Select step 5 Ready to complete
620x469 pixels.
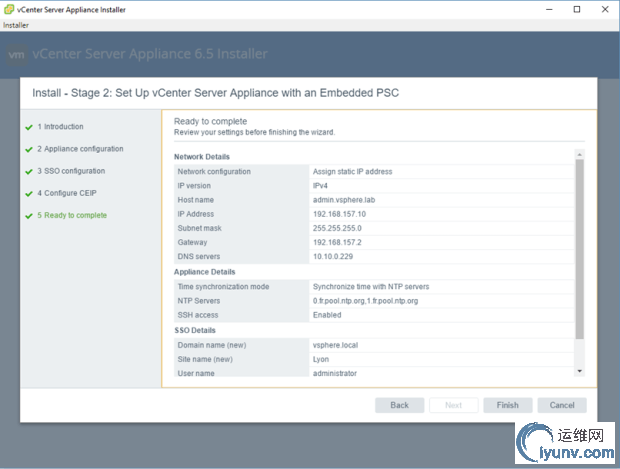[x=72, y=215]
